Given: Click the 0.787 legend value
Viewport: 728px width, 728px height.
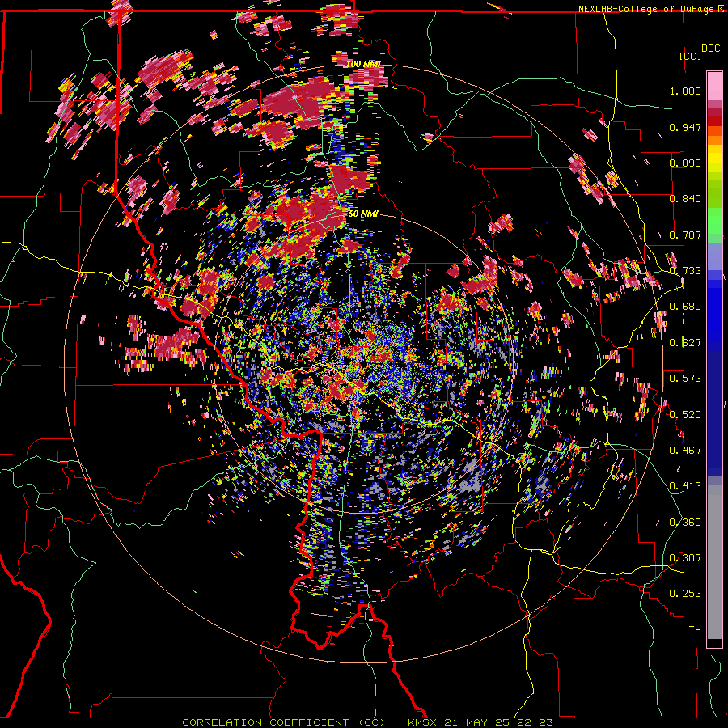Looking at the screenshot, I should point(685,235).
